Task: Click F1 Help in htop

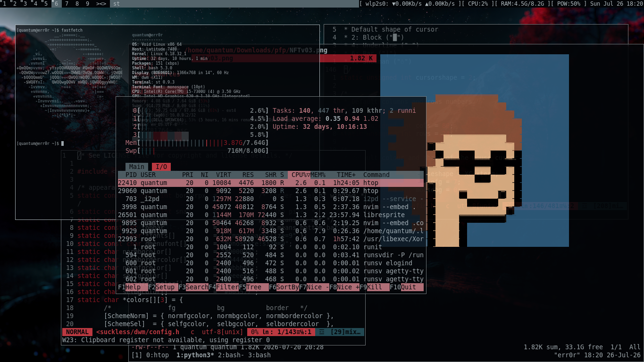Action: pos(133,287)
